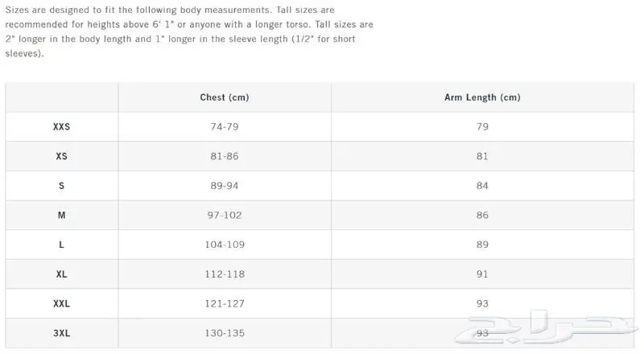Click the XXL size row label
This screenshot has height=354, width=644.
coord(62,303)
